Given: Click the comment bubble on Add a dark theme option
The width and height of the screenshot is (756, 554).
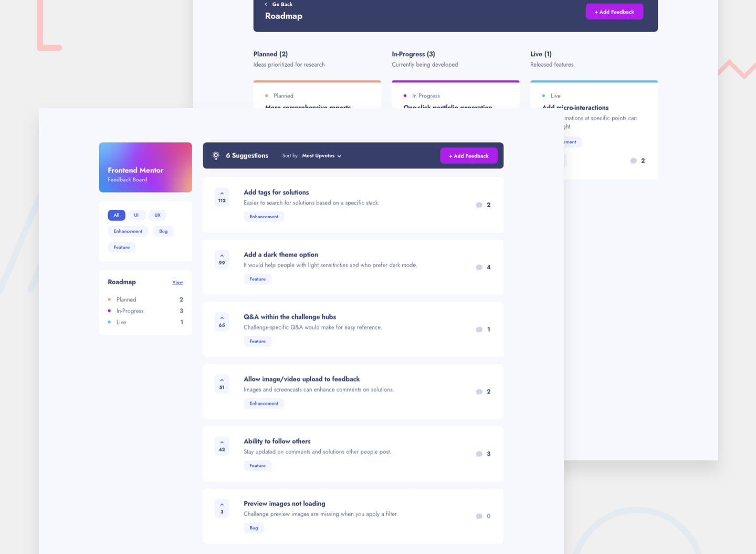Looking at the screenshot, I should pos(479,267).
